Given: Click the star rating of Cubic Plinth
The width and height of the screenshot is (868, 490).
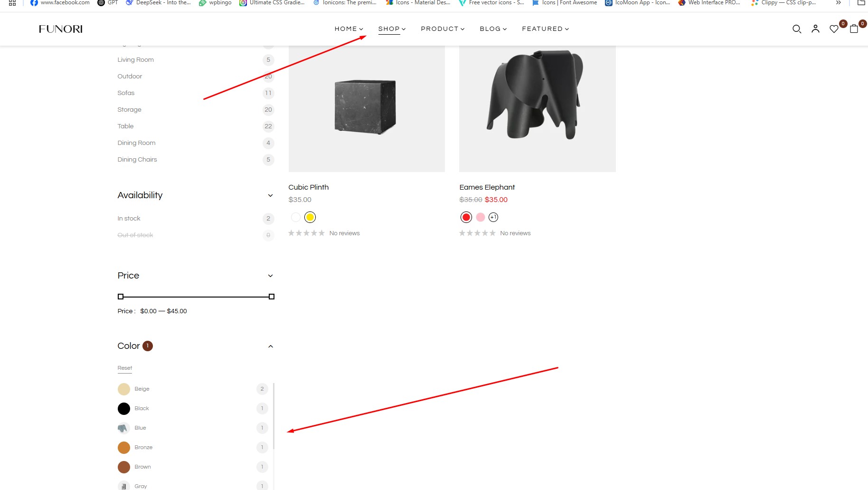Looking at the screenshot, I should [x=306, y=233].
